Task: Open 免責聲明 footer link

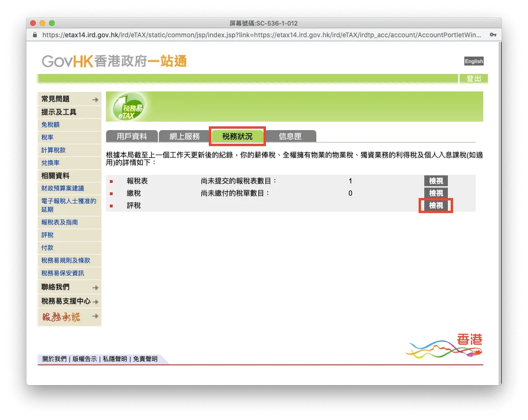Action: click(x=145, y=359)
